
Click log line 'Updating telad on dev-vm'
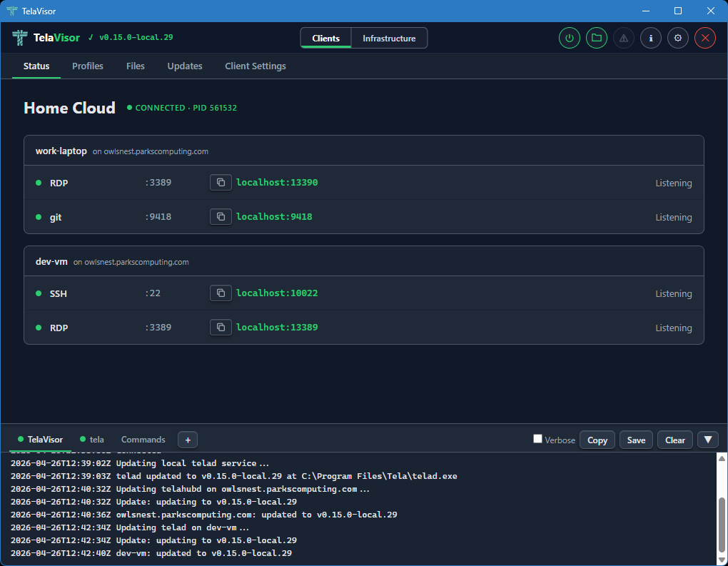coord(130,527)
